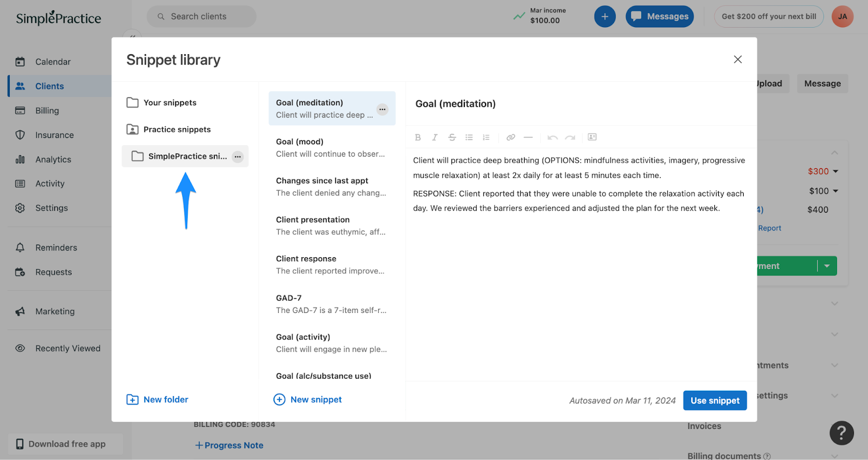Insert horizontal divider line
The height and width of the screenshot is (460, 868).
click(x=528, y=137)
